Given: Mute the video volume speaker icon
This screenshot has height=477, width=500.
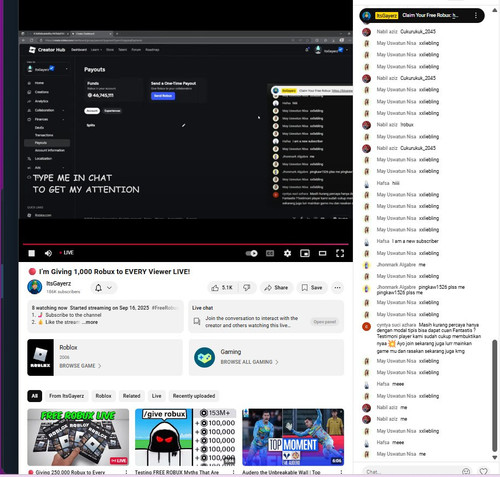Looking at the screenshot, I should click(x=48, y=253).
